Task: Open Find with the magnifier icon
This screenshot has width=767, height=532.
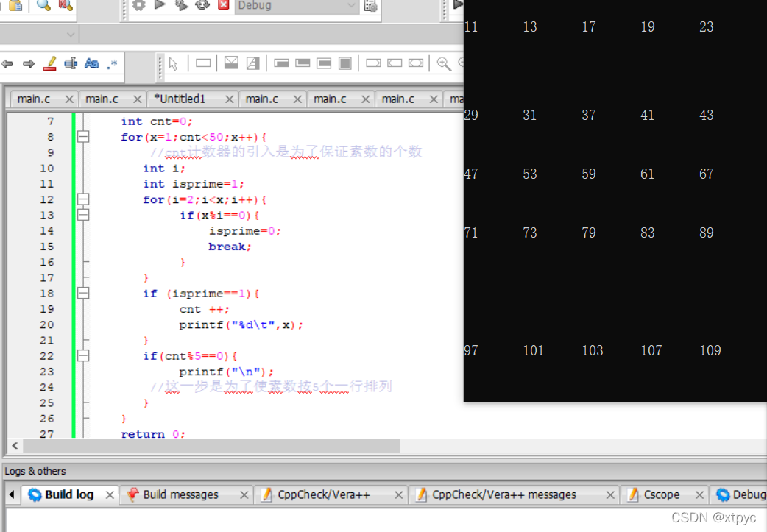Action: (x=43, y=5)
